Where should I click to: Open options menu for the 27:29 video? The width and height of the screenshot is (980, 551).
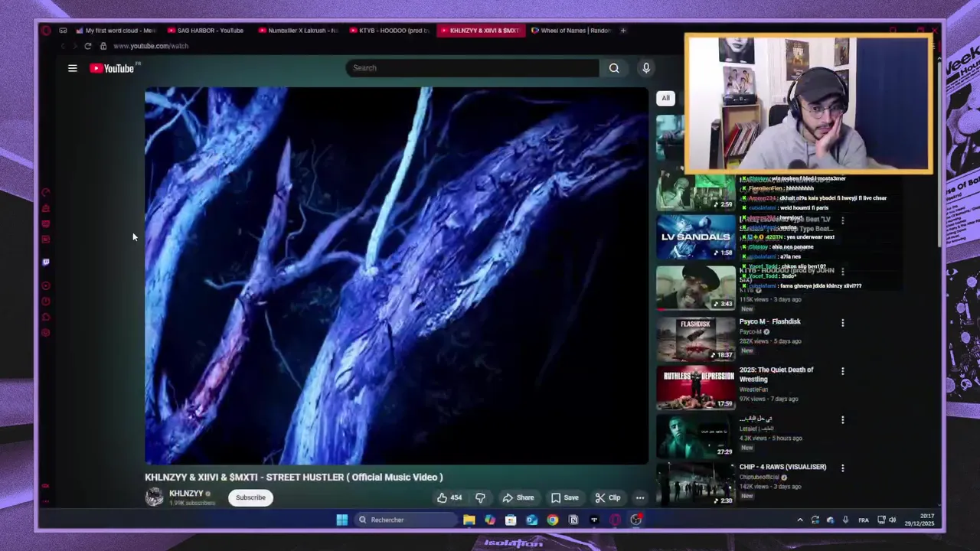pos(843,420)
